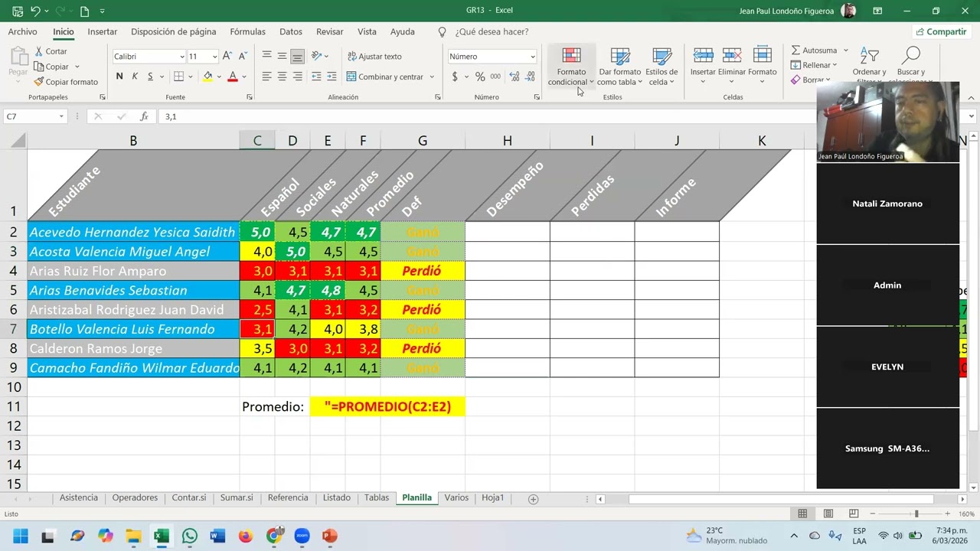
Task: Click Autosuma sigma button
Action: [815, 51]
